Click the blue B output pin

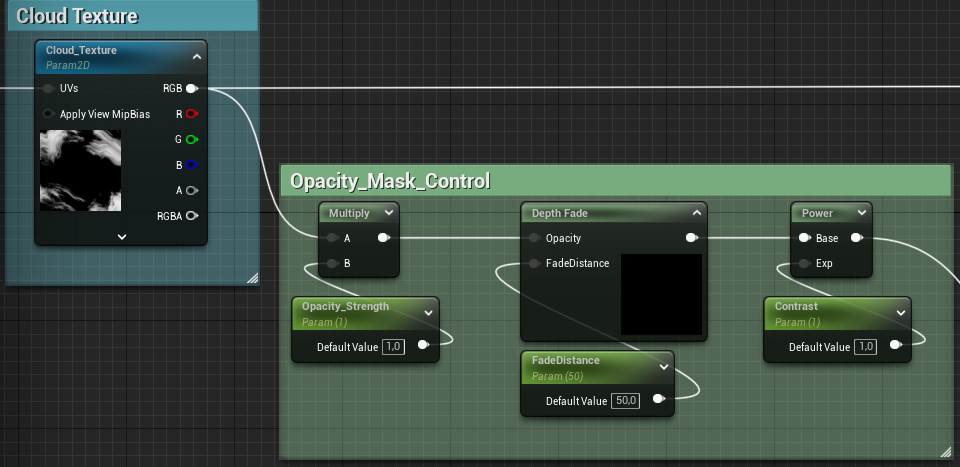pos(192,165)
